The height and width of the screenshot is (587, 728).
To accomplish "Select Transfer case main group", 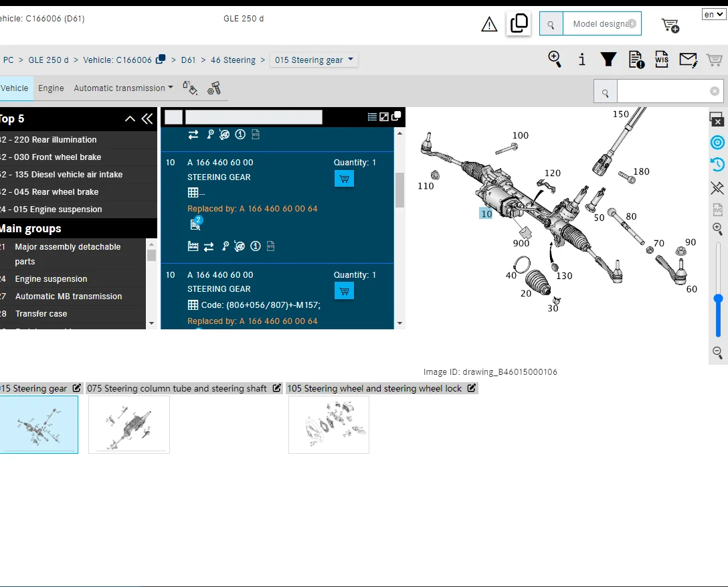I will pos(73,314).
